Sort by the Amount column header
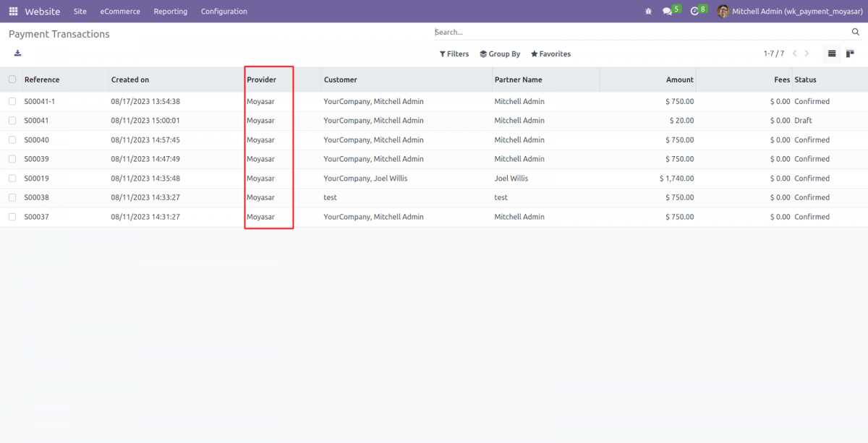Viewport: 868px width, 443px height. 680,79
